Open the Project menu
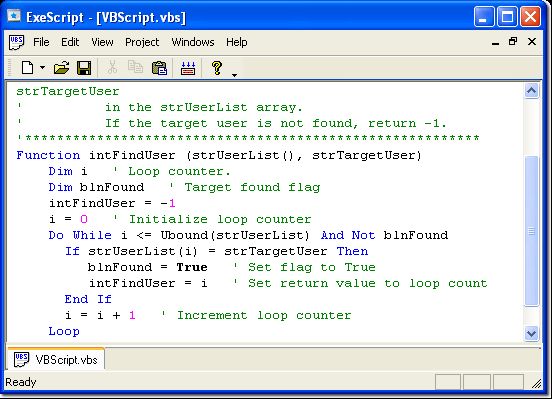 pos(142,42)
